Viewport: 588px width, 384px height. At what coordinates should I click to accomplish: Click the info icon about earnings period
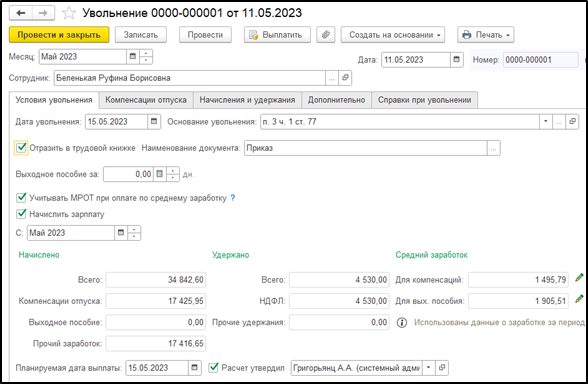point(402,322)
